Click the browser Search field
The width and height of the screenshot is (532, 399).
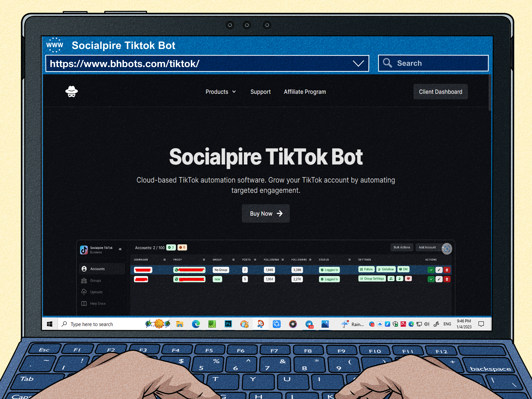coord(433,63)
